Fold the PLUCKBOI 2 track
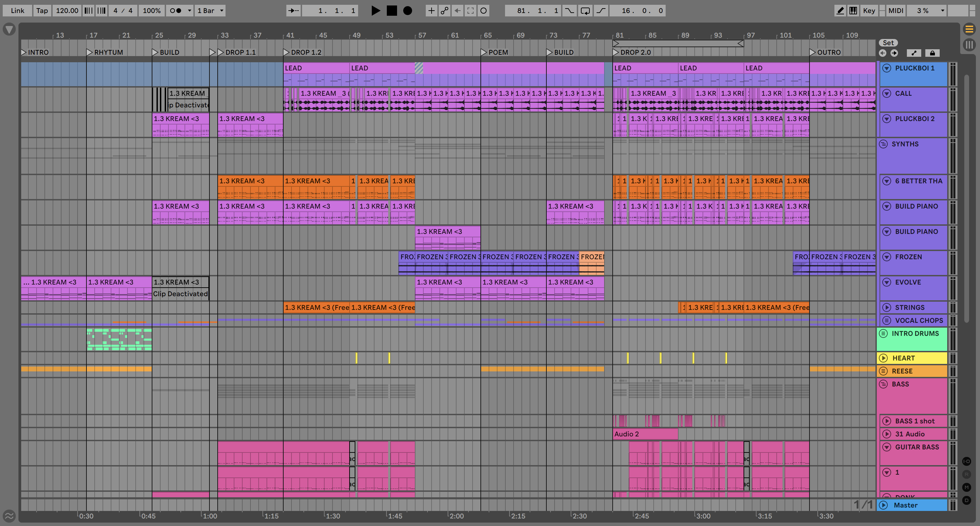 pos(887,119)
